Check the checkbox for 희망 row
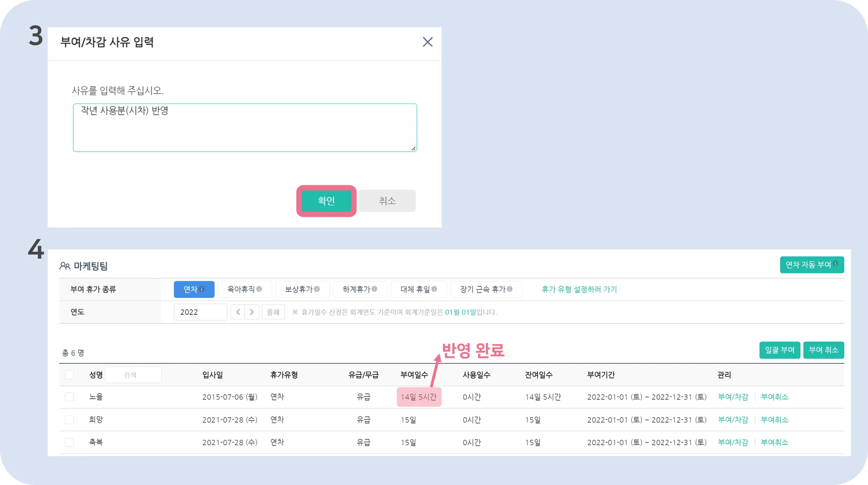The width and height of the screenshot is (868, 485). (x=69, y=420)
